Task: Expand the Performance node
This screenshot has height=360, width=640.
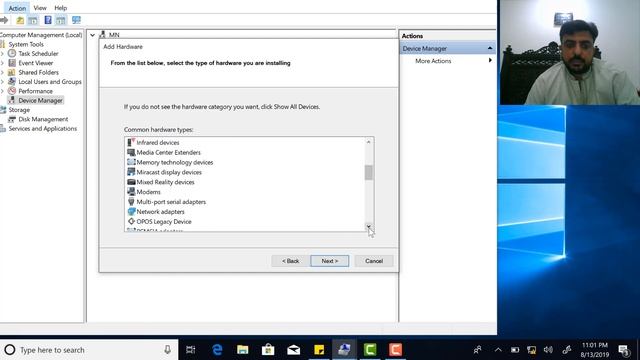Action: point(2,91)
